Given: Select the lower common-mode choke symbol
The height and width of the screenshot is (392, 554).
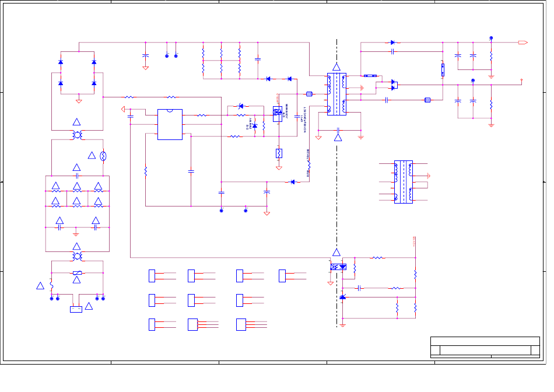Looking at the screenshot, I should (x=77, y=256).
